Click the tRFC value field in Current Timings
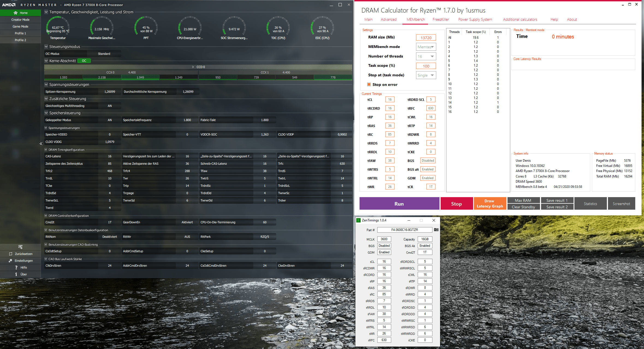The image size is (644, 349). pos(431,108)
